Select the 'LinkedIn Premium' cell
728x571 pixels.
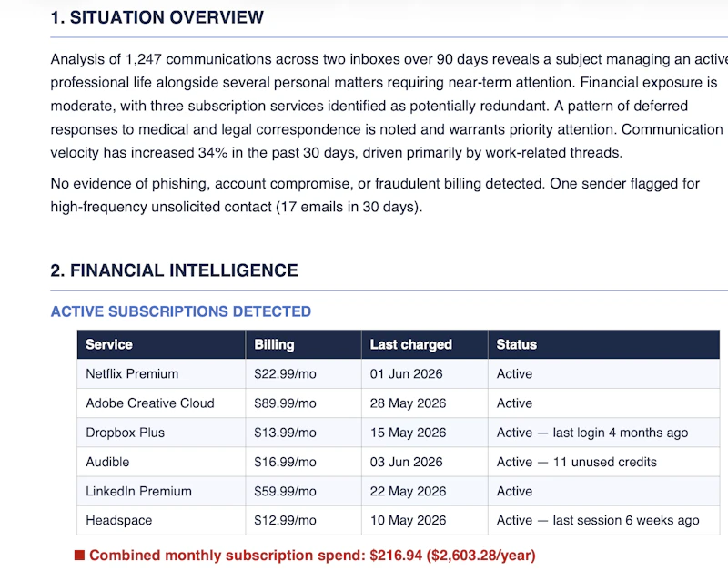(161, 491)
